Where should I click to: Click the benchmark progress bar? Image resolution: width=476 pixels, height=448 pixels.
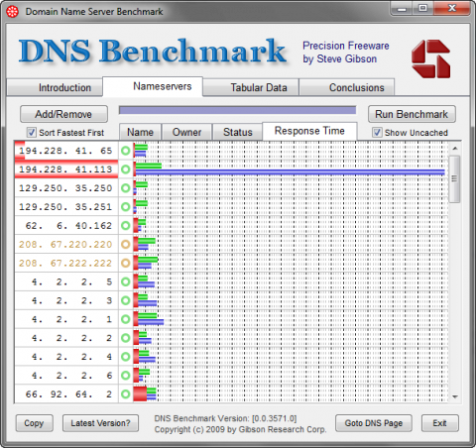(x=237, y=110)
